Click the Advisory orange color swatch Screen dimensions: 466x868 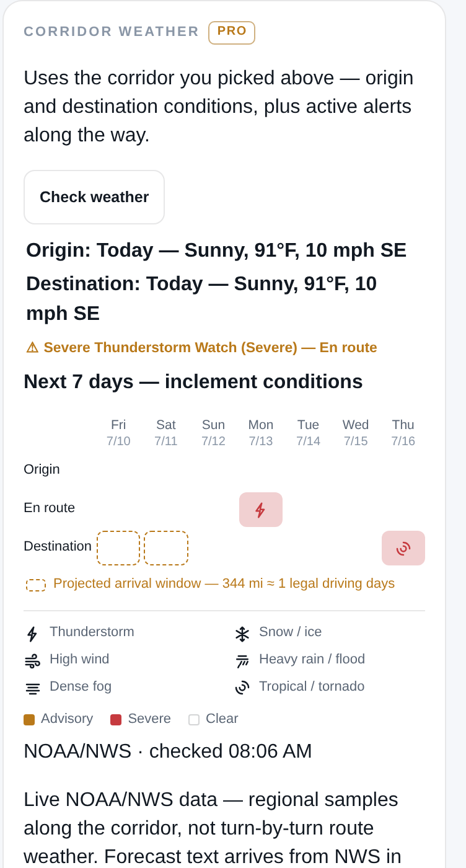click(x=29, y=720)
